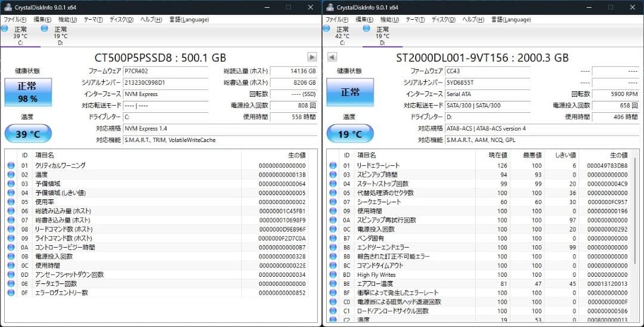Click status icon for ライトコマンド数 row
The image size is (644, 327).
(x=11, y=238)
